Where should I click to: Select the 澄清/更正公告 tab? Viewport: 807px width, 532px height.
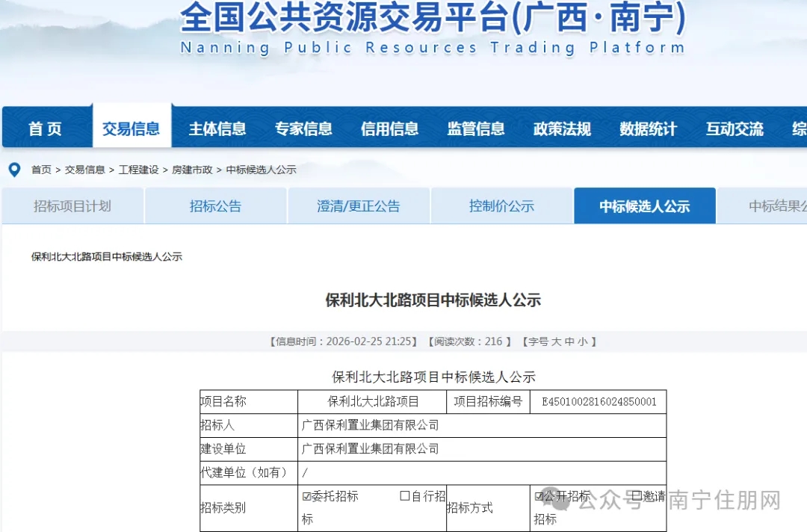pos(358,205)
